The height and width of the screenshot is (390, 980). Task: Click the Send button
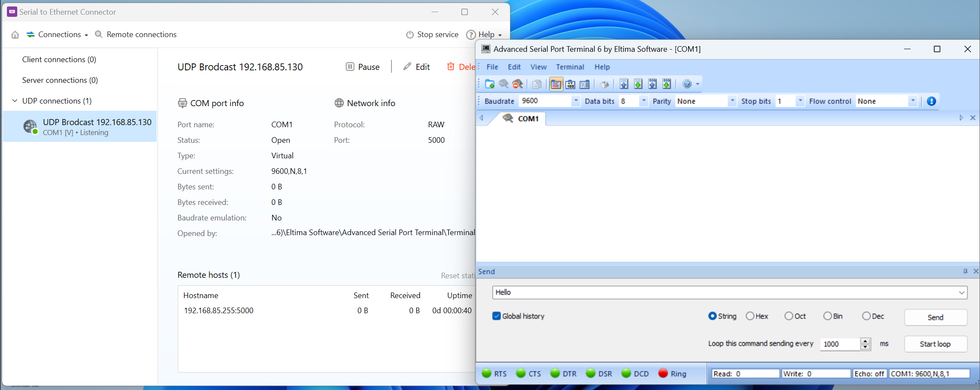[x=936, y=318]
